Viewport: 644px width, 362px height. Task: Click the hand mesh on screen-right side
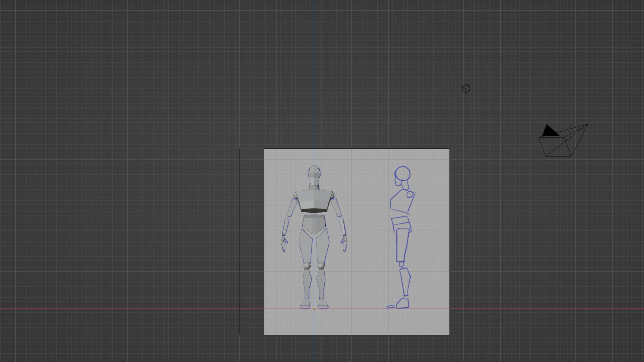tap(344, 243)
